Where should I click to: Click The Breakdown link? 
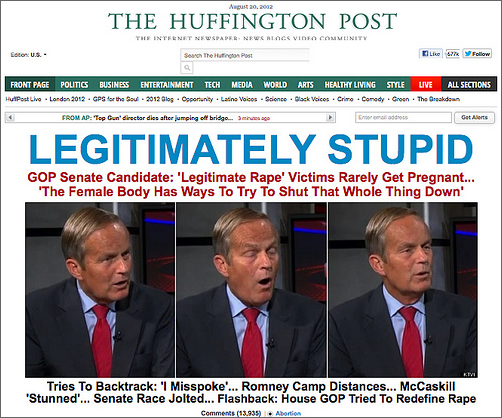438,99
